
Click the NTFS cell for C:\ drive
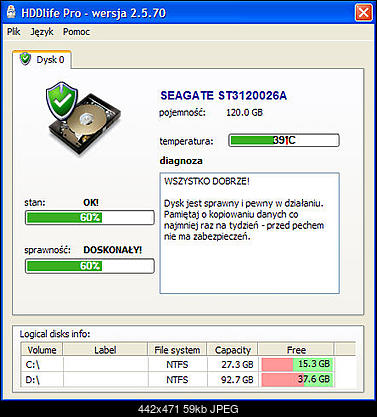click(x=177, y=365)
